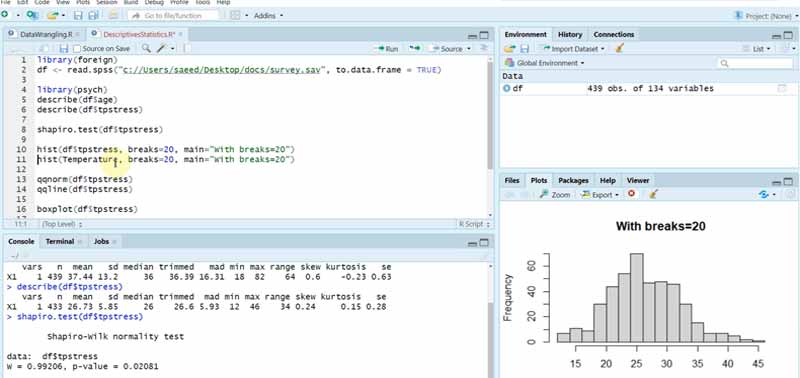
Task: Remove current plot with red X icon
Action: [x=632, y=194]
